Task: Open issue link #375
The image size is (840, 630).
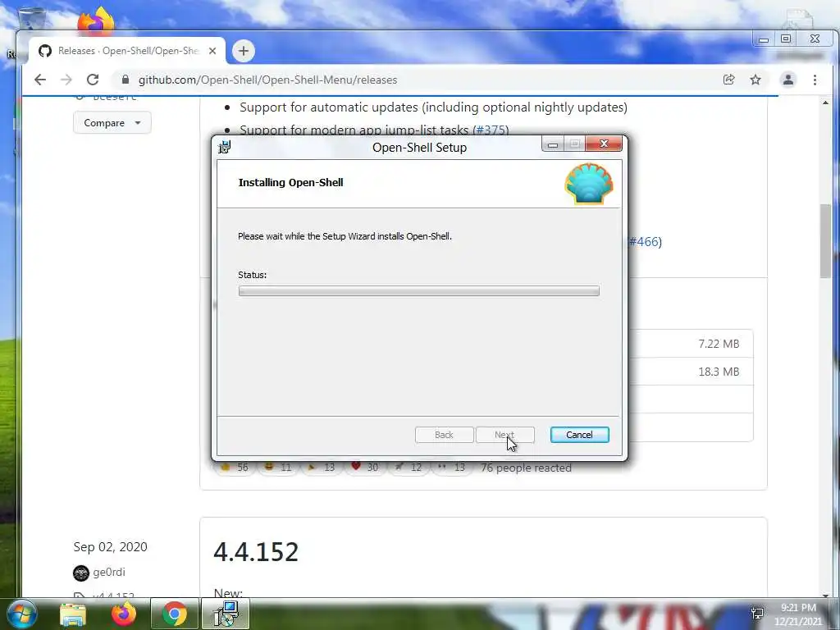Action: click(491, 130)
